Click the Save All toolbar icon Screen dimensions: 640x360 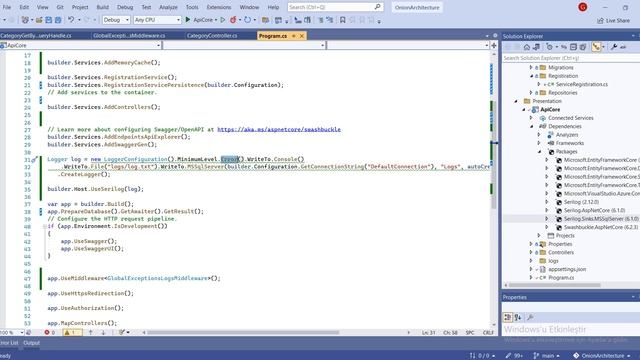[x=58, y=20]
